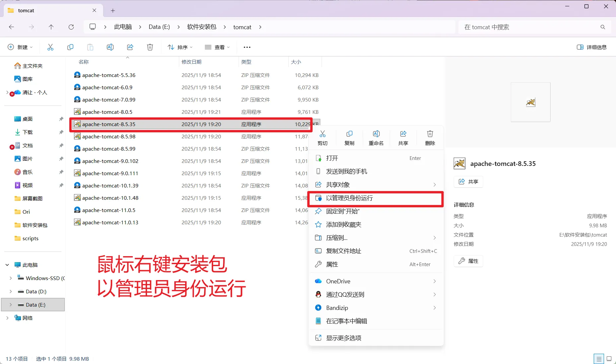Click the 共享 button in details pane
This screenshot has height=364, width=616.
click(468, 182)
